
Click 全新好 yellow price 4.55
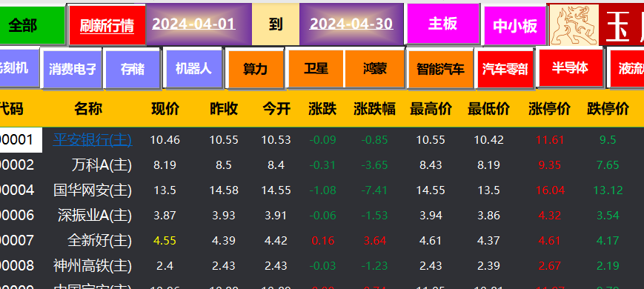click(x=165, y=241)
